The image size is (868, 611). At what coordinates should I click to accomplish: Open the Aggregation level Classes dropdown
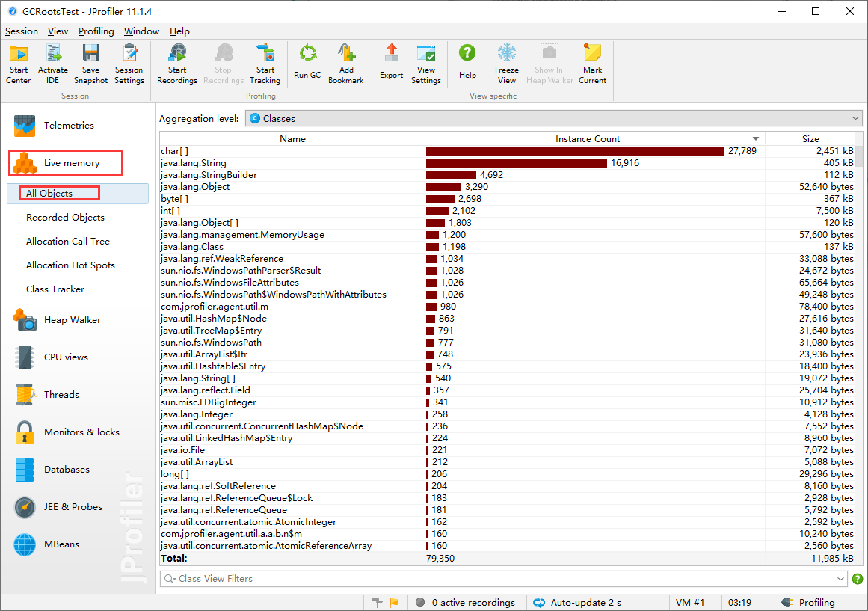(554, 119)
